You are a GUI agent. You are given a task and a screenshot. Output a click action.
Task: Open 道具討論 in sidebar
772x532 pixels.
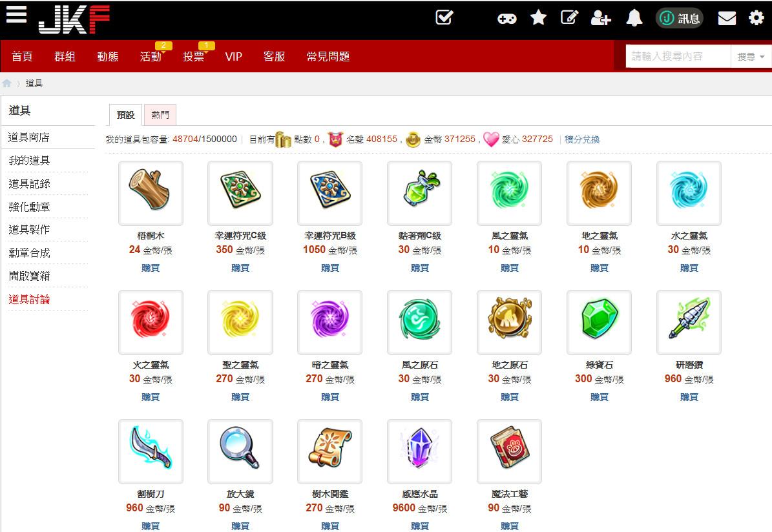click(x=29, y=299)
